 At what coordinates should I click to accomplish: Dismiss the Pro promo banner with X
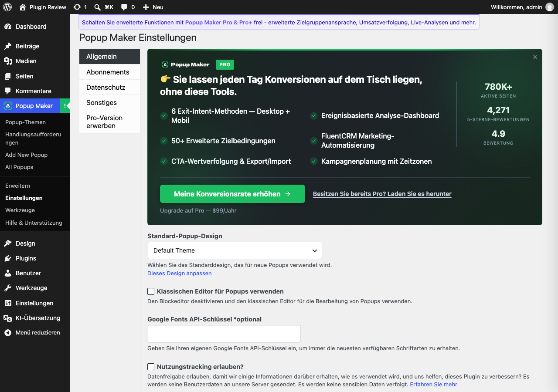tap(535, 57)
